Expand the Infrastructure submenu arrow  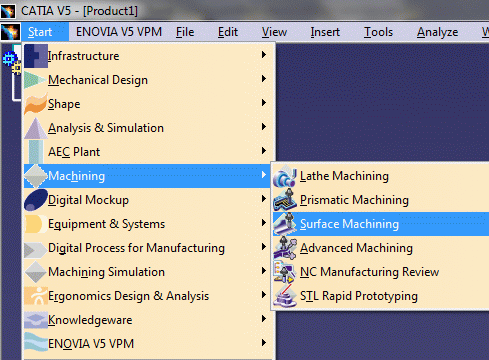pos(264,54)
